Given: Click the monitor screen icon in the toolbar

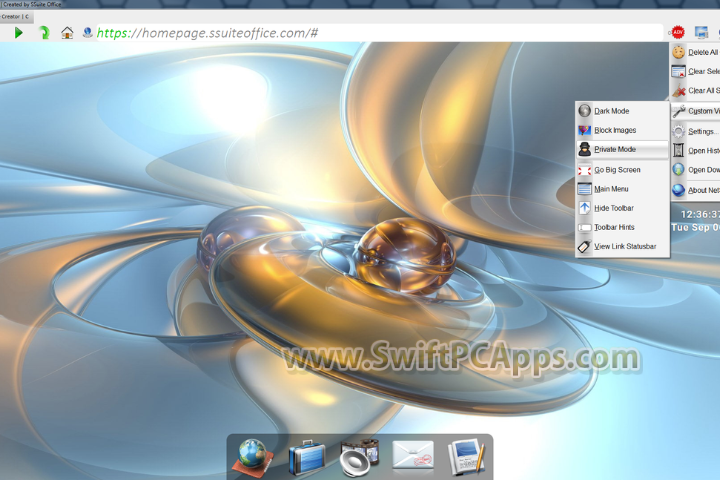Looking at the screenshot, I should coord(701,33).
